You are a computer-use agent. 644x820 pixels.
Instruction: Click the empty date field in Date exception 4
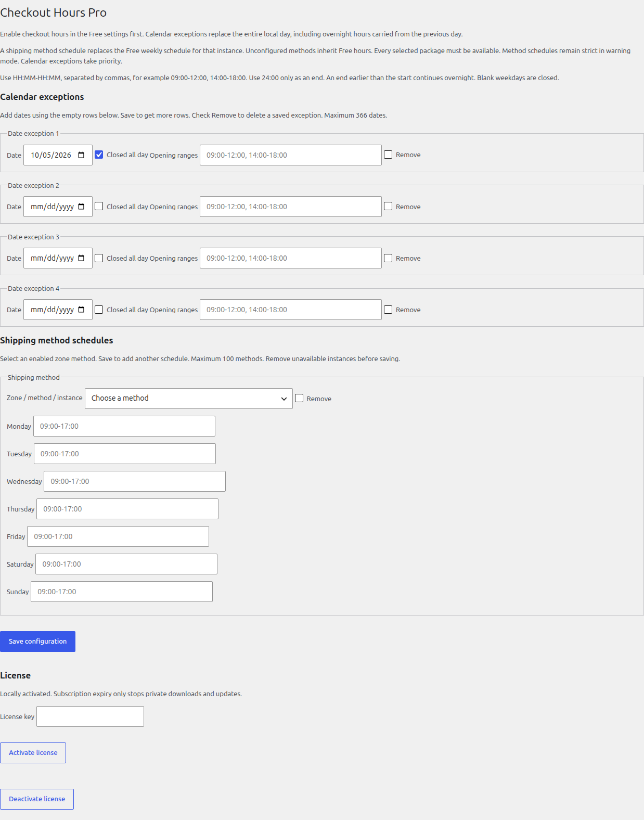click(58, 310)
